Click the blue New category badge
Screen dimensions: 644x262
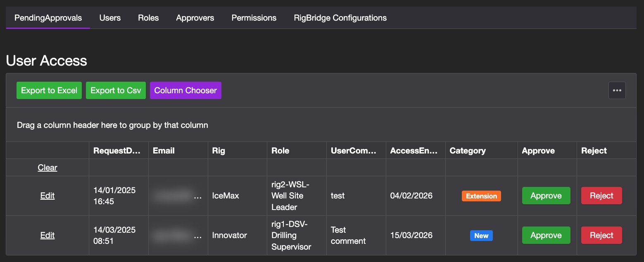click(x=481, y=235)
